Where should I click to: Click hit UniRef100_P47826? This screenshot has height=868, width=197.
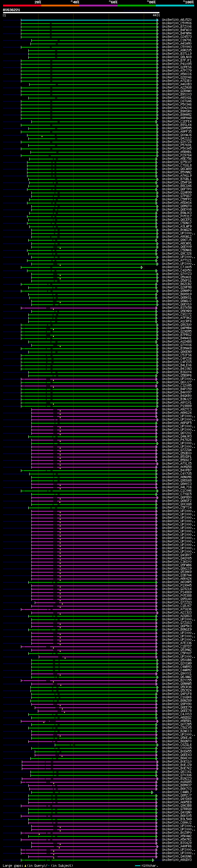pos(177,440)
